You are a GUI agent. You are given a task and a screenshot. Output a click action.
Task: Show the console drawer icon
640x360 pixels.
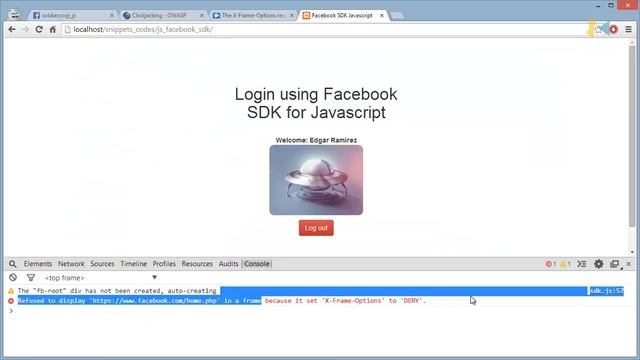coord(582,264)
